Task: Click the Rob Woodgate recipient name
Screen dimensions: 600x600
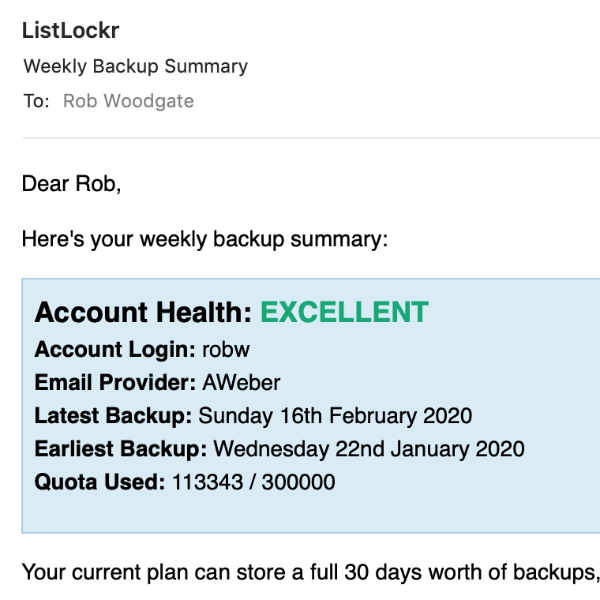Action: (129, 101)
